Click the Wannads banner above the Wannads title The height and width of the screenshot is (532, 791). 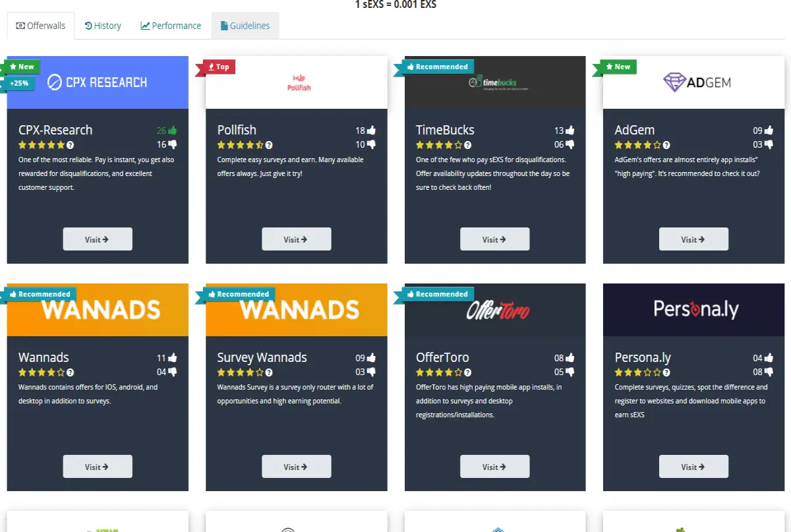click(98, 310)
